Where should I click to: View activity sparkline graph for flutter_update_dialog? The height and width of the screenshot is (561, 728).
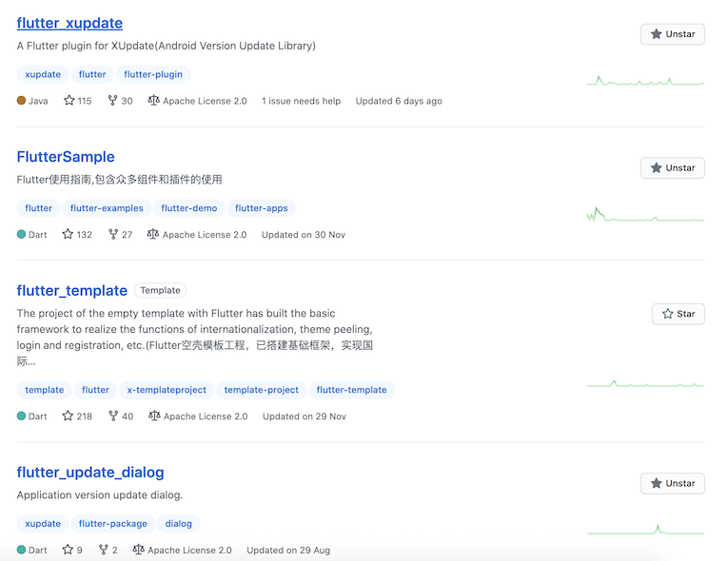(x=645, y=530)
